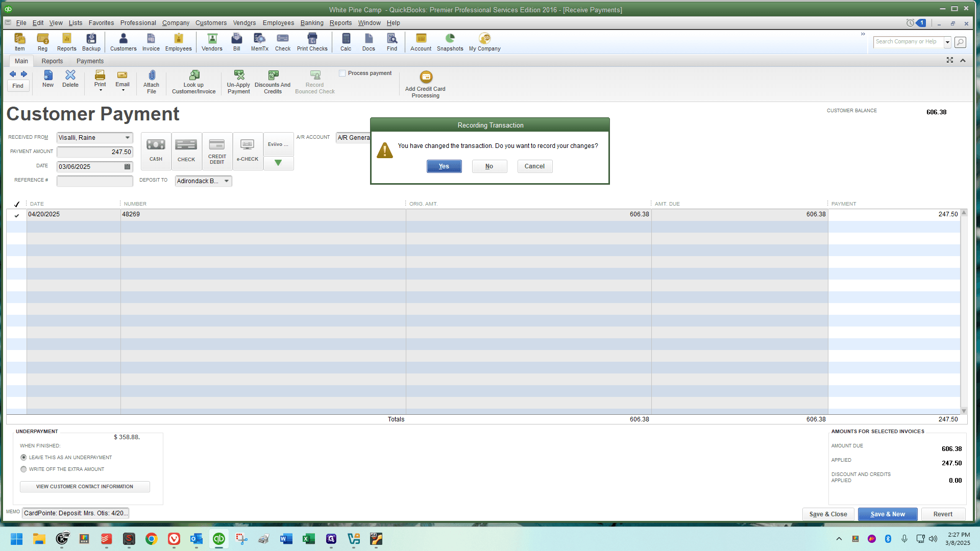Click Save & New button
Screen dimensions: 980x551
(x=888, y=514)
